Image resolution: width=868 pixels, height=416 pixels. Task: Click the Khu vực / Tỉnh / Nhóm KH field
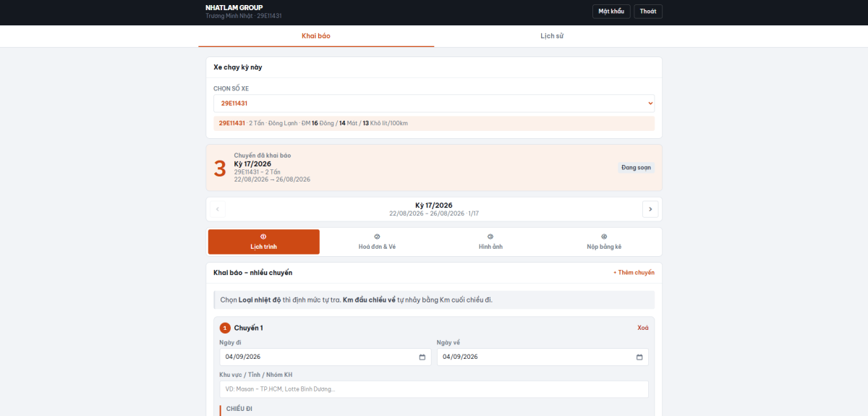434,389
